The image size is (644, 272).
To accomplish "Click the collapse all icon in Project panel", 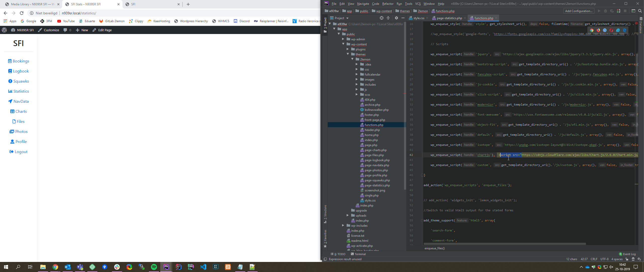I will point(388,18).
